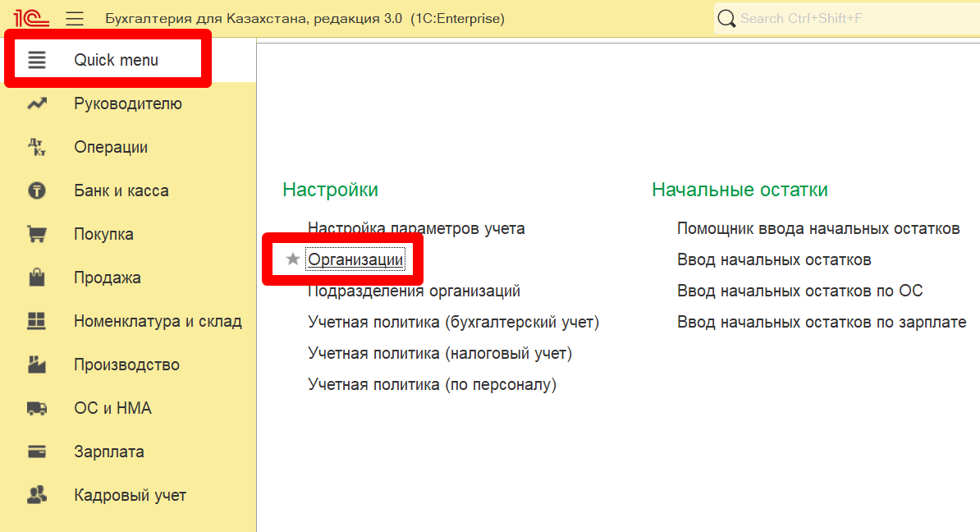Focus the Search Ctrl+Shift+F field
This screenshot has height=532, width=980.
[x=847, y=19]
